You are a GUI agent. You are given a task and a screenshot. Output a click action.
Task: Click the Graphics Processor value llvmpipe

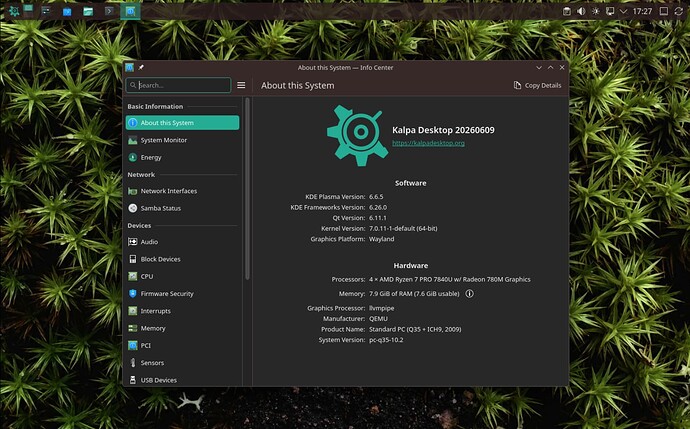pyautogui.click(x=382, y=308)
